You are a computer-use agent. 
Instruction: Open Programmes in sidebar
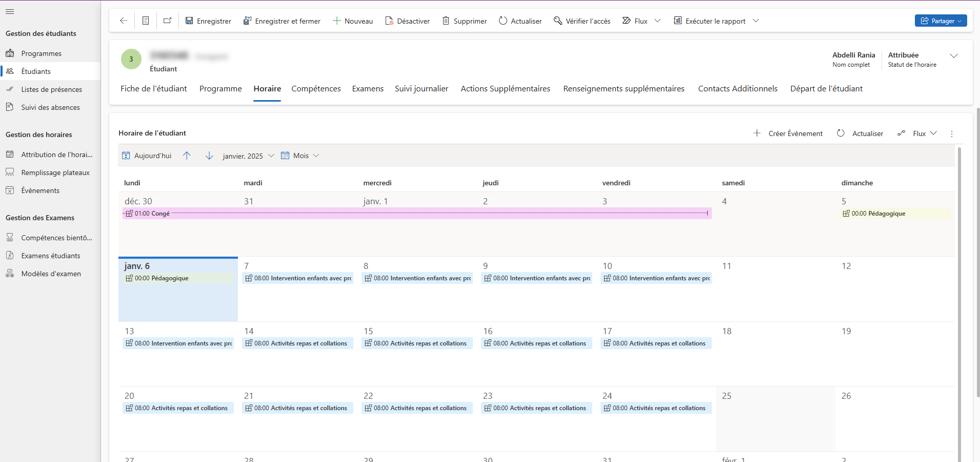click(x=50, y=53)
